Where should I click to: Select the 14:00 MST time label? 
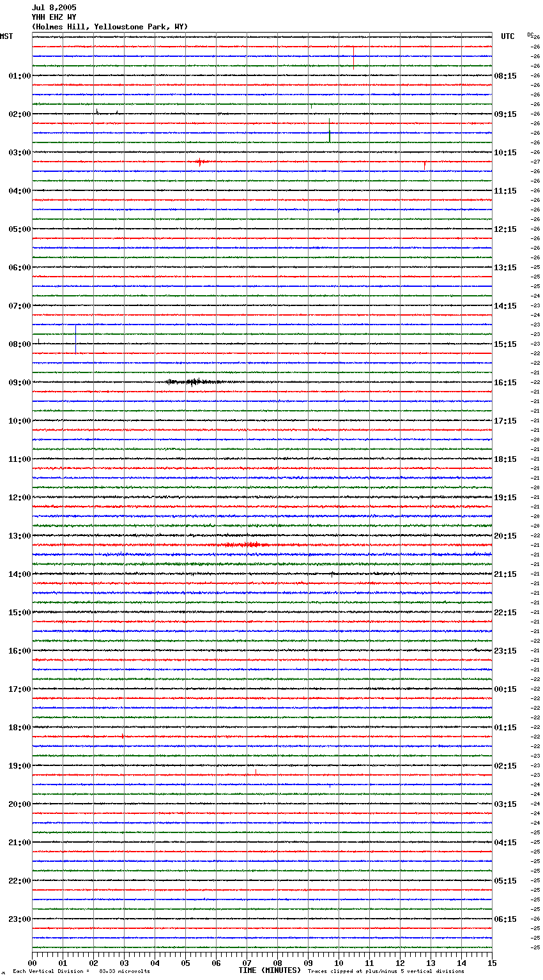click(x=20, y=574)
